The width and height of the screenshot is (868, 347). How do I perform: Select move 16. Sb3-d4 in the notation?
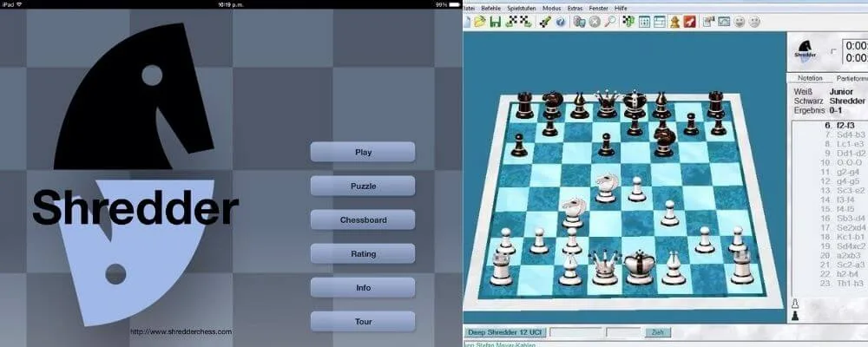843,219
